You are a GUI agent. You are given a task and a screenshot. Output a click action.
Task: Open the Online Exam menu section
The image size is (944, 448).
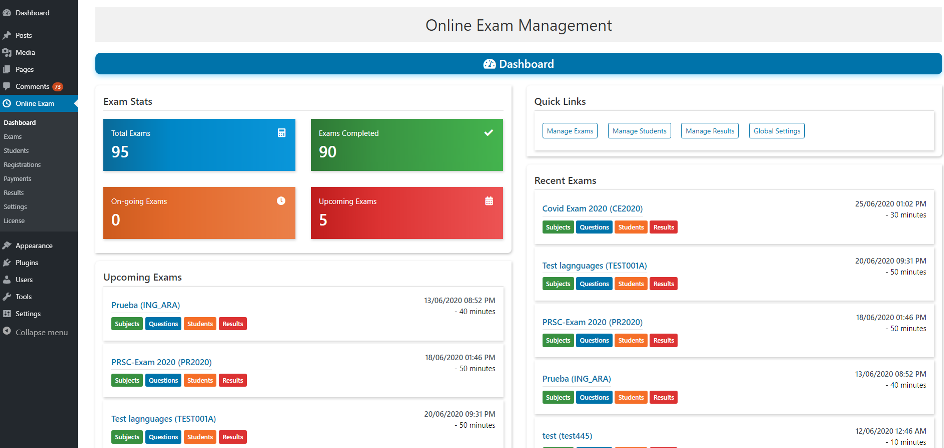click(x=34, y=104)
